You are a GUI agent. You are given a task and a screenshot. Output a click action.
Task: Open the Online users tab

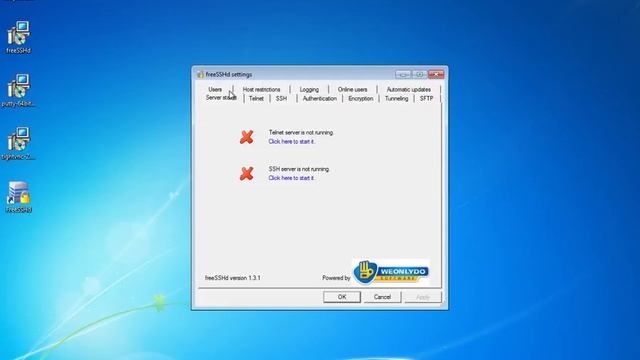(x=352, y=89)
